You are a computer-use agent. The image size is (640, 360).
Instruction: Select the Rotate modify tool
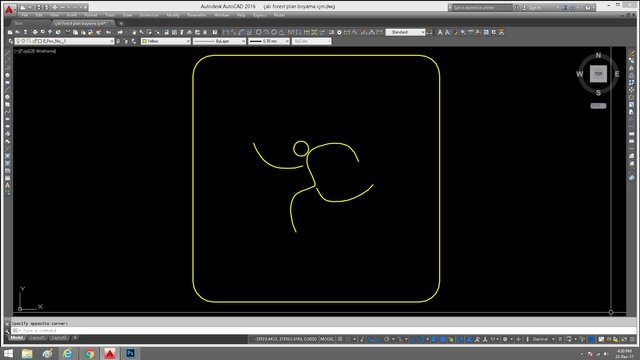click(x=631, y=97)
